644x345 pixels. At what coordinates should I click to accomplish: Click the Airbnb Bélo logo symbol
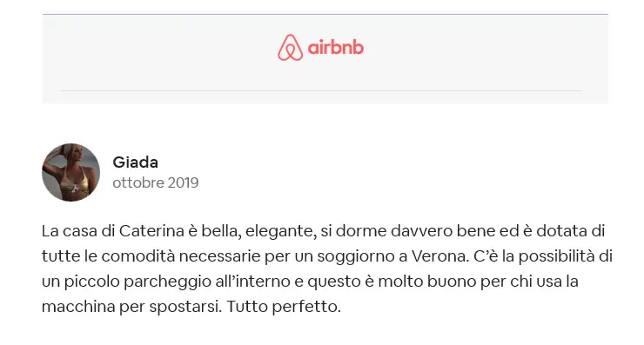(290, 48)
